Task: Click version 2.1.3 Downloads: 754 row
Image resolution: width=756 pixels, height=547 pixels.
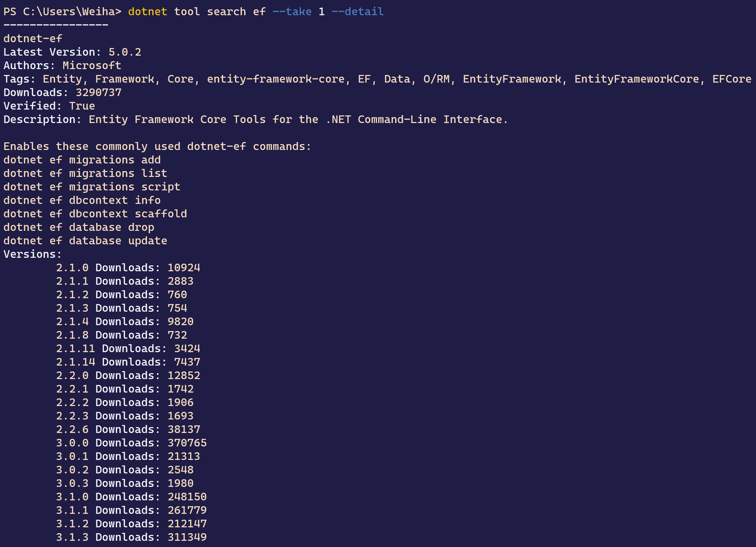Action: pyautogui.click(x=122, y=308)
